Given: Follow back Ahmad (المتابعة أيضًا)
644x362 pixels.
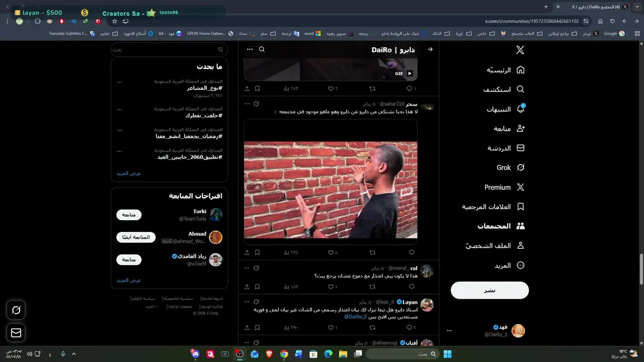Looking at the screenshot, I should [x=136, y=237].
